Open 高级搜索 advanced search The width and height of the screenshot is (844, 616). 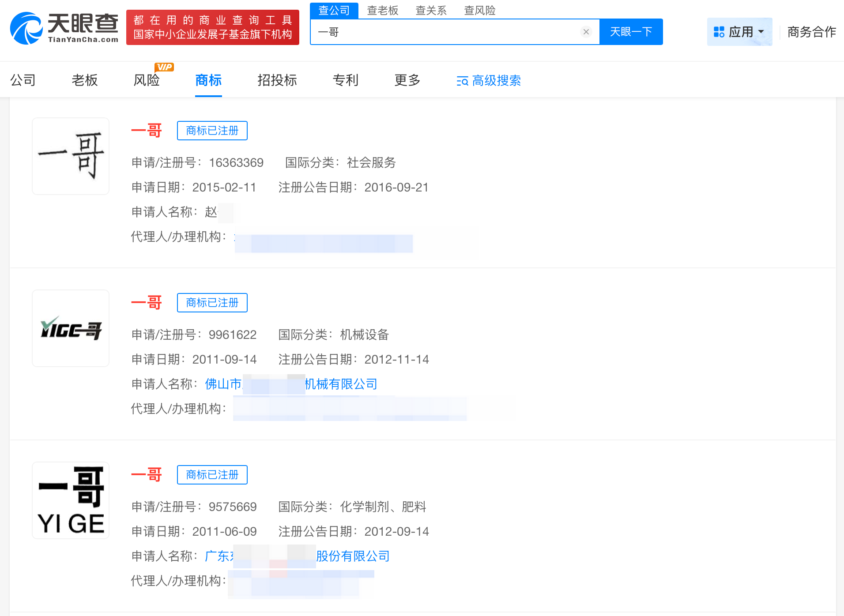tap(489, 81)
